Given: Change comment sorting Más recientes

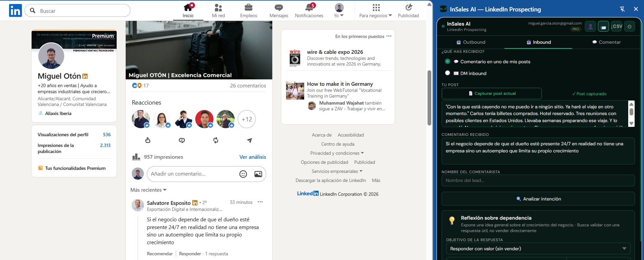Looking at the screenshot, I should 148,190.
